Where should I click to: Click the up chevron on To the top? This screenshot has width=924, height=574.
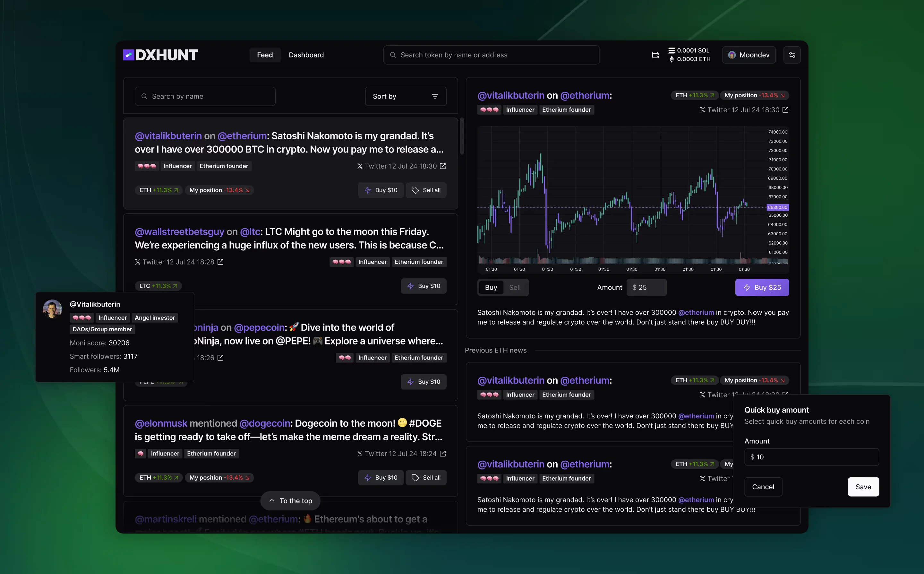[x=272, y=501]
